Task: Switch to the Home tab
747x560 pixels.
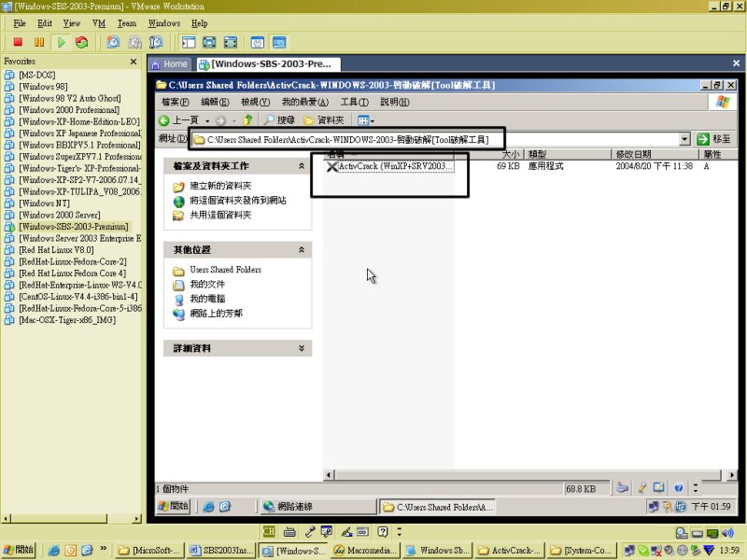Action: coord(170,63)
